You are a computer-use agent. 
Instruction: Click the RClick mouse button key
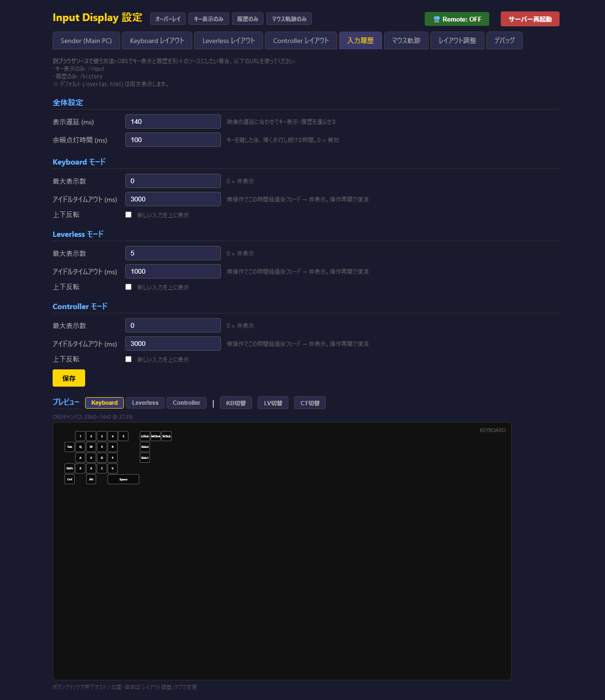pos(166,436)
